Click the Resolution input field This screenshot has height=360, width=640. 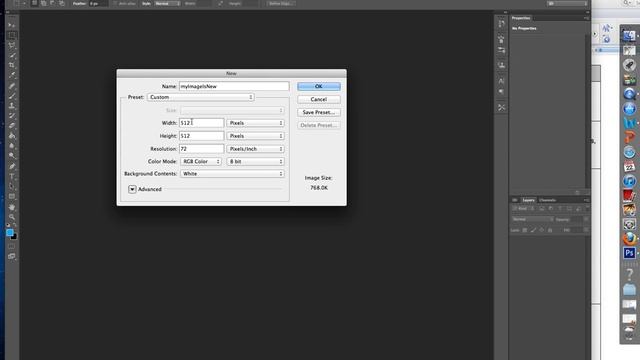[x=202, y=149]
